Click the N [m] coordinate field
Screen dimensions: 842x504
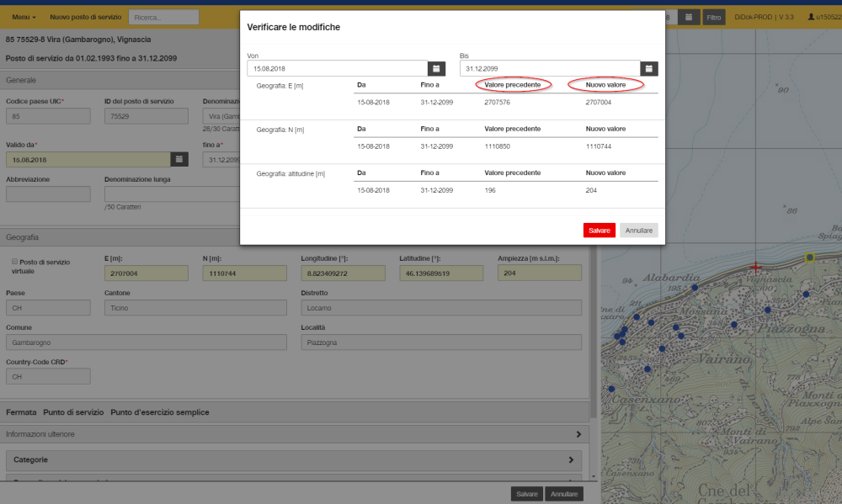coord(245,273)
